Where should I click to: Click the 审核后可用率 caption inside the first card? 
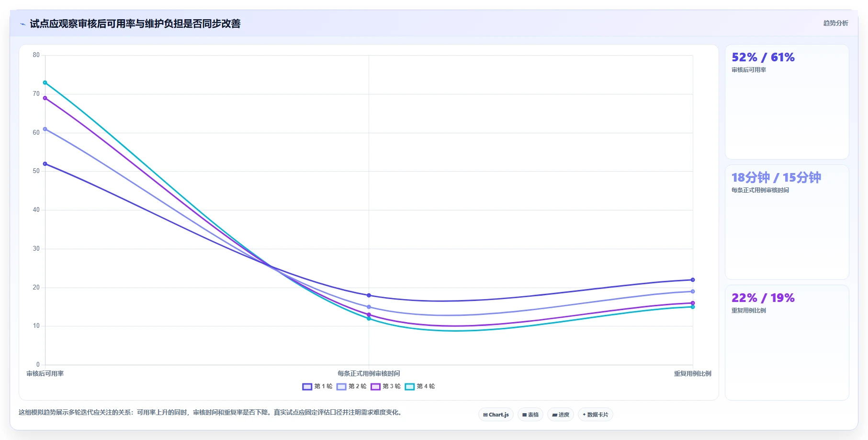coord(749,70)
